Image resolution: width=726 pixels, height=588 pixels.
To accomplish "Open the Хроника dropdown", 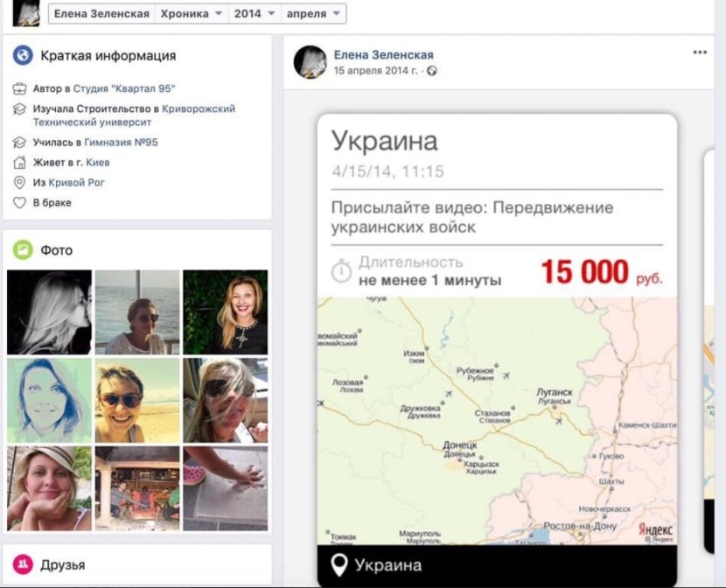I will click(x=192, y=14).
